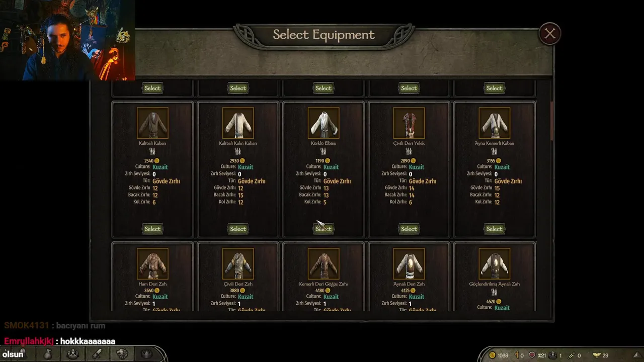Click the coin icon next to price 3640
The height and width of the screenshot is (362, 644).
click(157, 291)
